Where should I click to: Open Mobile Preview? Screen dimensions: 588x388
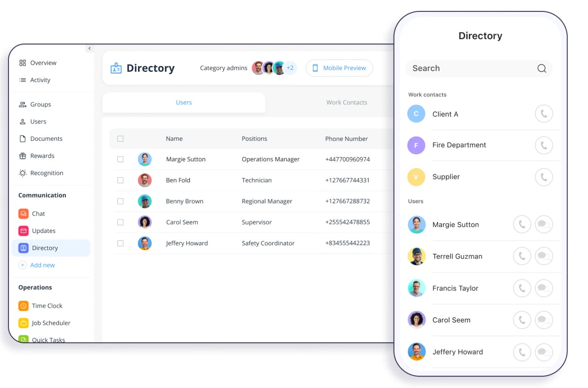(339, 68)
